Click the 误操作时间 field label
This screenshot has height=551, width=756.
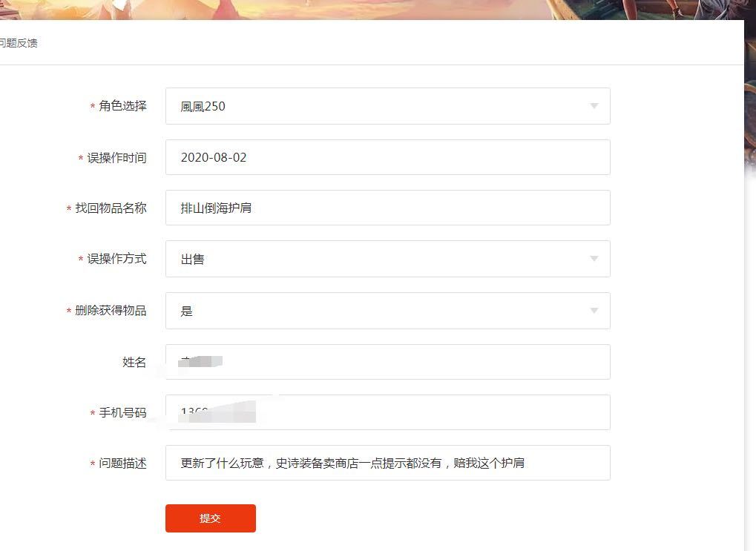(x=116, y=158)
